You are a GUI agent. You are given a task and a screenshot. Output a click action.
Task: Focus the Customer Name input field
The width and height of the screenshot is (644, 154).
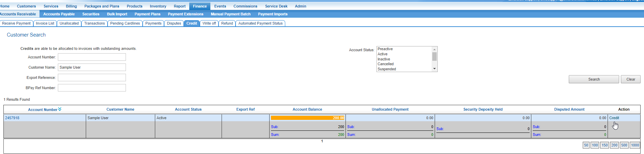click(x=92, y=67)
